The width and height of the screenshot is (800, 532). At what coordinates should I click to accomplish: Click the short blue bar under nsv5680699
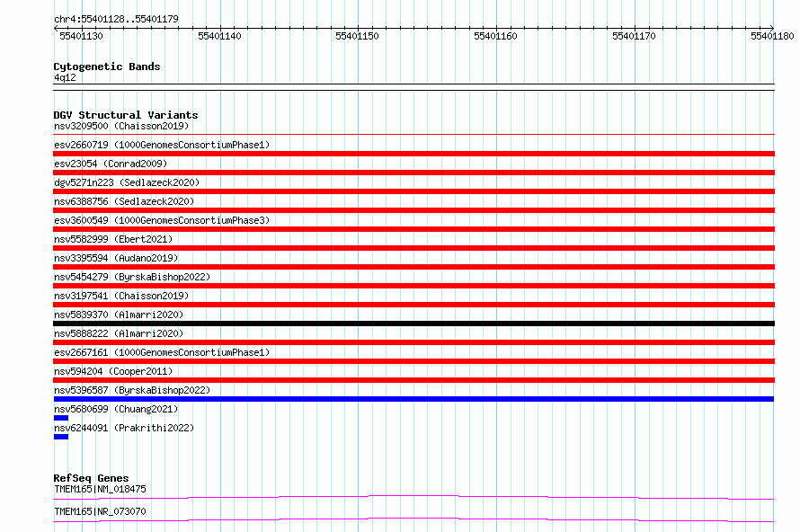coord(61,418)
